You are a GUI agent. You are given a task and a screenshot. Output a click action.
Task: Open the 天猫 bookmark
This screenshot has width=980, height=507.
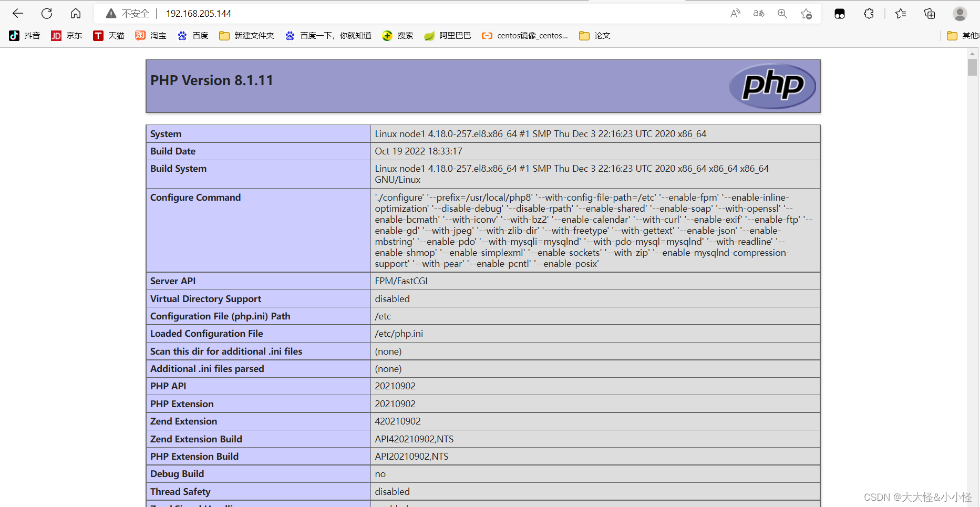coord(109,36)
